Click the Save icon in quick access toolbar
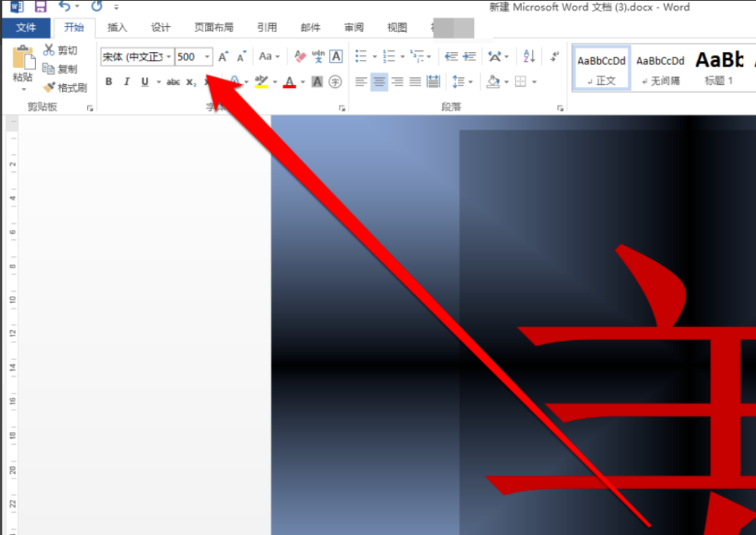Viewport: 756px width, 535px height. click(x=41, y=6)
